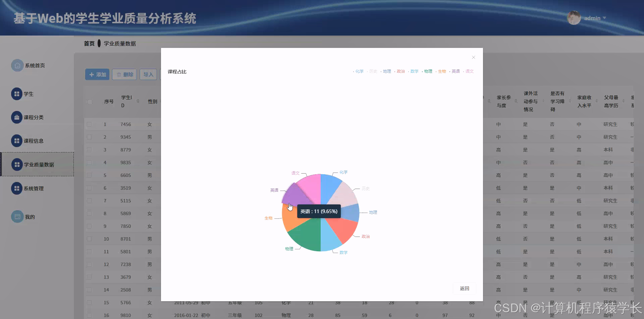Open 首页 from the breadcrumb
The width and height of the screenshot is (644, 319).
(89, 43)
